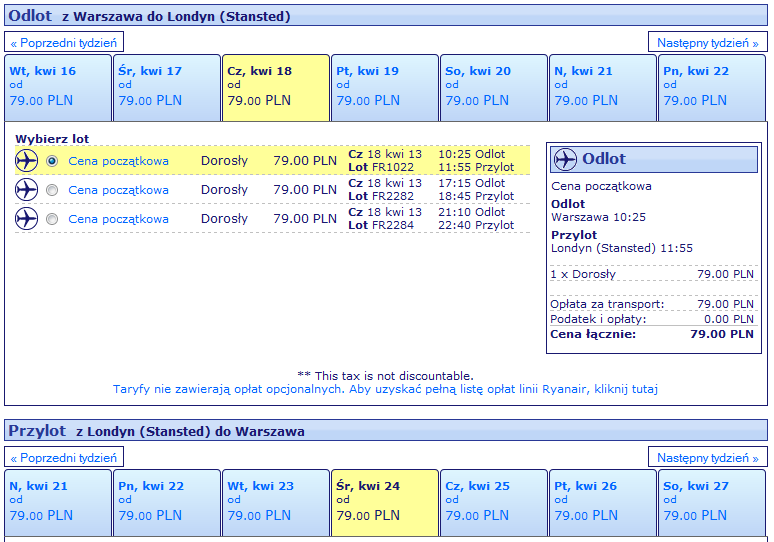Click airplane icon beside flight FR1022

tap(27, 160)
